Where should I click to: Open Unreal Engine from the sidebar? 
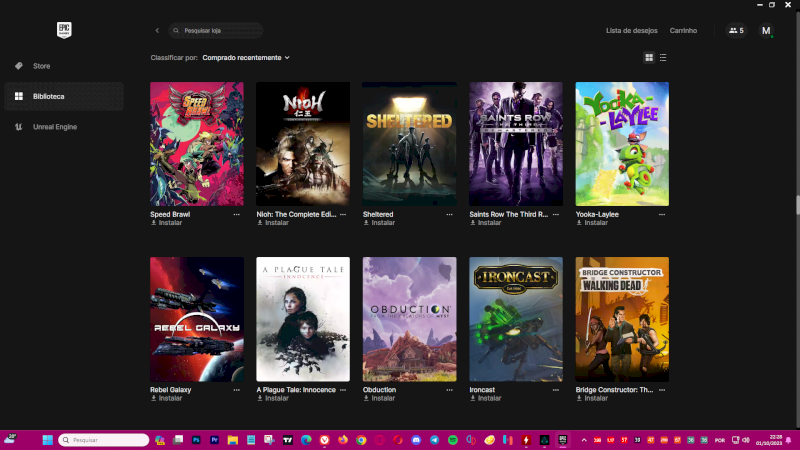(x=54, y=127)
